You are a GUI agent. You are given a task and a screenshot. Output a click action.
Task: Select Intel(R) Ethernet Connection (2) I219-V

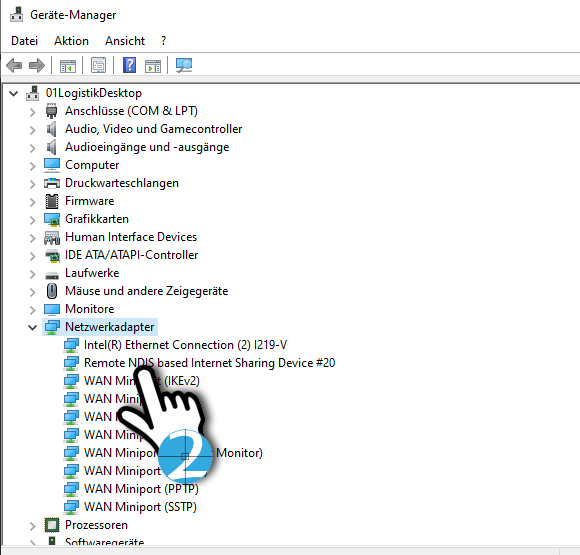[x=185, y=345]
